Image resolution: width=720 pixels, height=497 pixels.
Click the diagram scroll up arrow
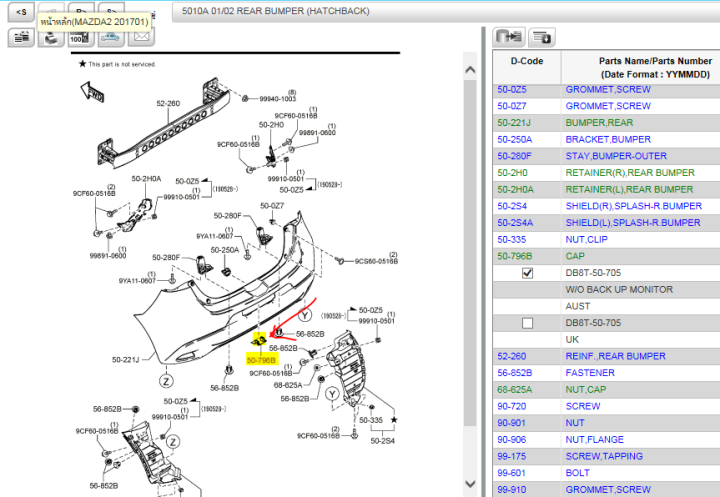click(469, 69)
